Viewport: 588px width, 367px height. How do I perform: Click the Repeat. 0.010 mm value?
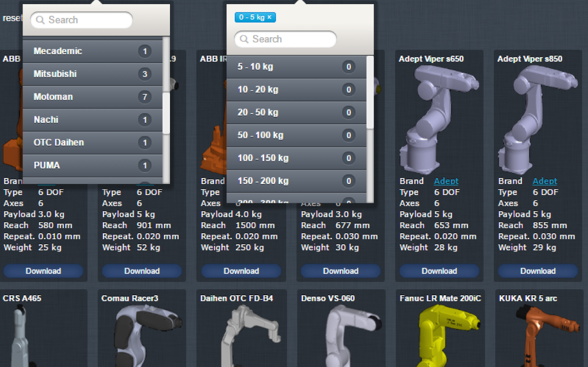(59, 236)
